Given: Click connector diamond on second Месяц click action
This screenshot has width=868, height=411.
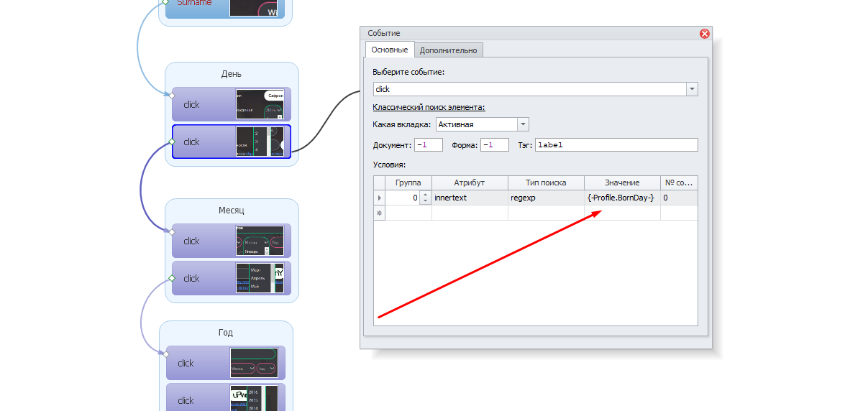Looking at the screenshot, I should pyautogui.click(x=172, y=278).
